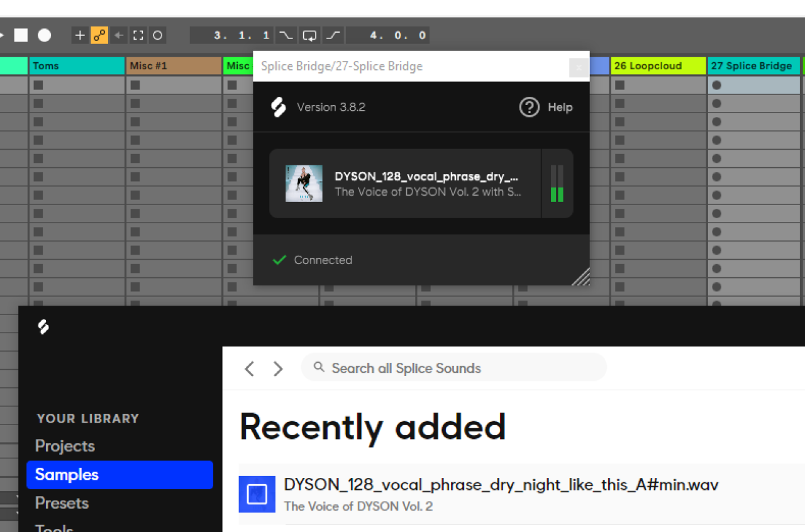Select the Misc #1 track header

tap(174, 66)
